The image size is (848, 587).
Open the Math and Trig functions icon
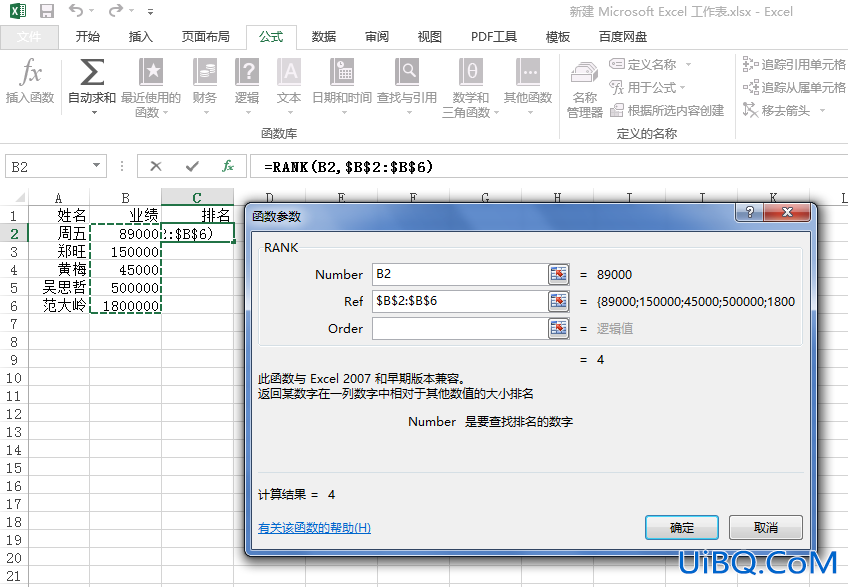coord(471,72)
